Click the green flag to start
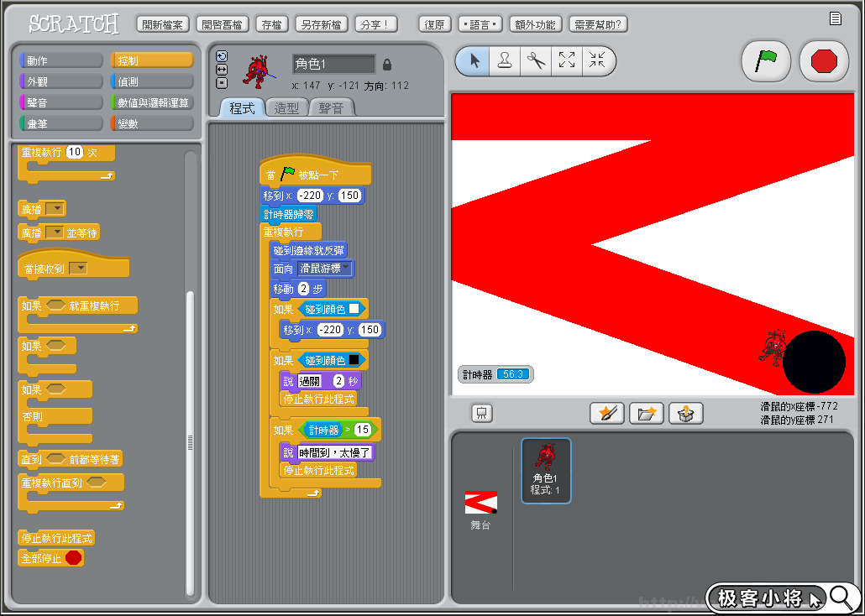Image resolution: width=865 pixels, height=616 pixels. pos(766,62)
